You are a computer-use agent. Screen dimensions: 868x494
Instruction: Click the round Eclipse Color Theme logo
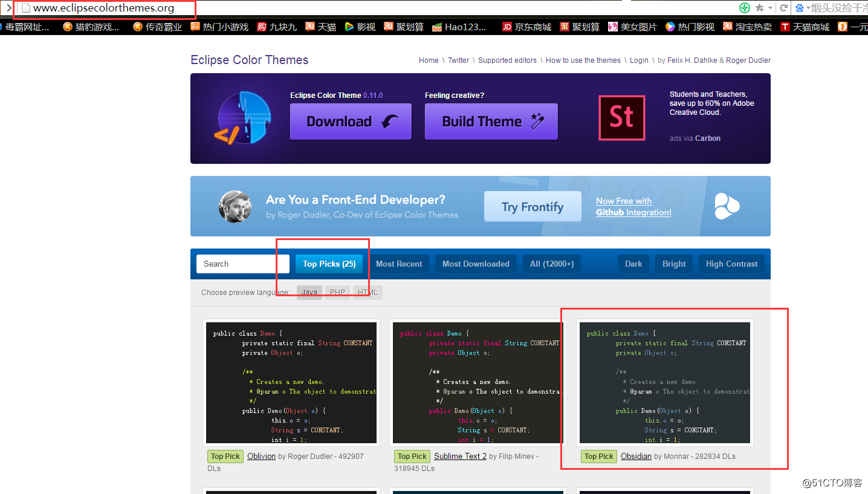242,118
